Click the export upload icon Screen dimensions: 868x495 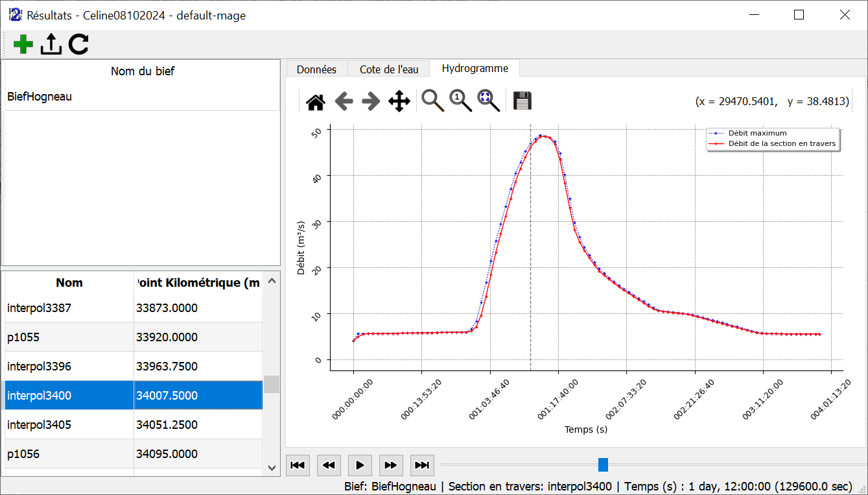tap(51, 44)
